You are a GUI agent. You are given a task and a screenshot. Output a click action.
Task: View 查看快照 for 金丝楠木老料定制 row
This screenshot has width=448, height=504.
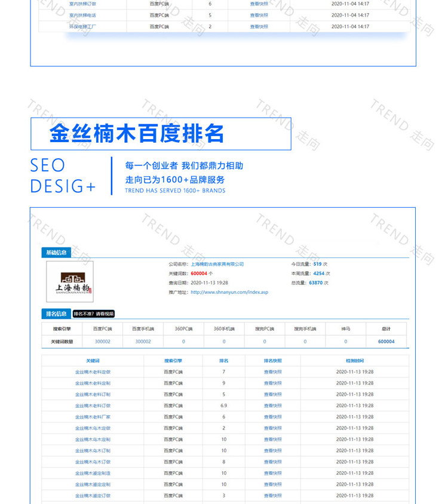point(273,383)
